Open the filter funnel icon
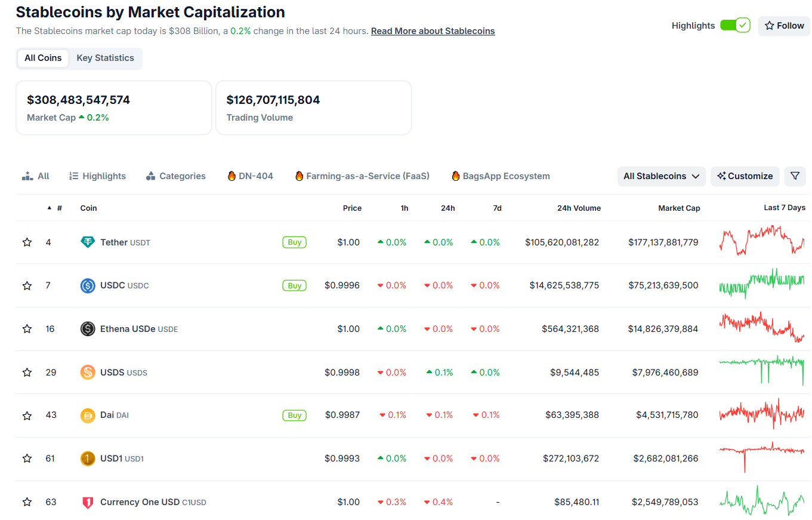Viewport: 812px width, 520px height. [x=795, y=176]
